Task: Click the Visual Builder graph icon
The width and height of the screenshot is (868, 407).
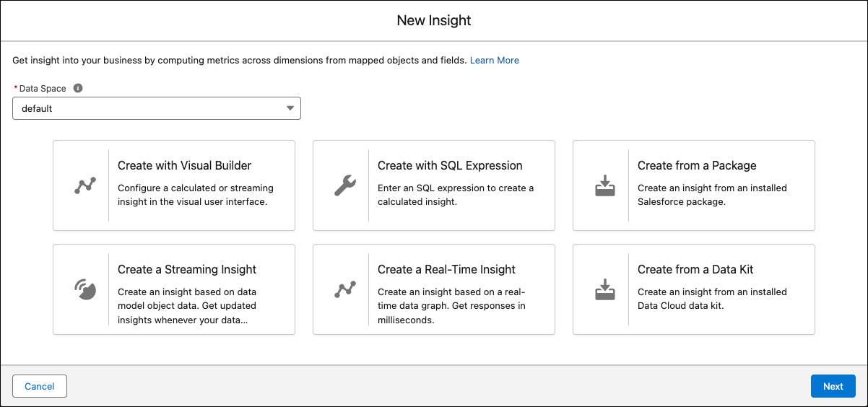Action: coord(85,185)
